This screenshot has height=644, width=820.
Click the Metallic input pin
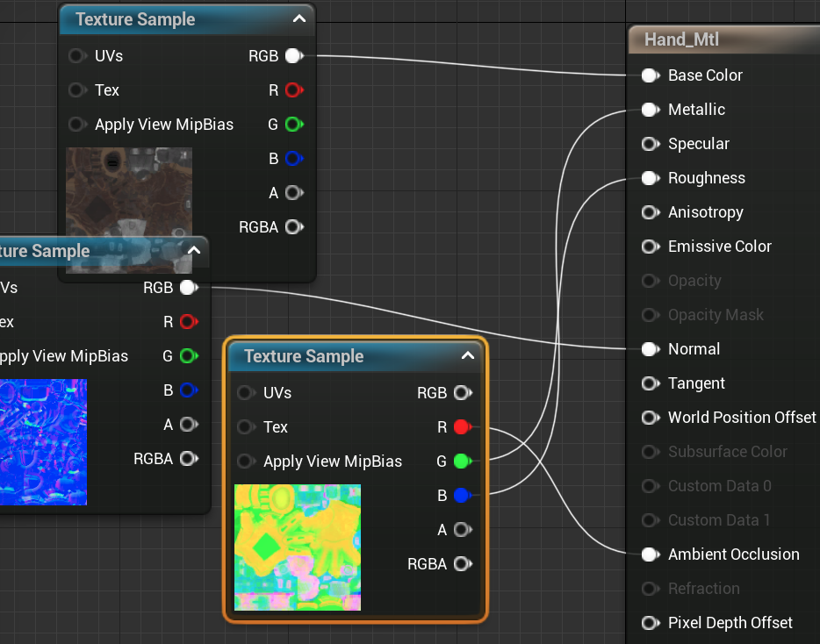coord(650,110)
